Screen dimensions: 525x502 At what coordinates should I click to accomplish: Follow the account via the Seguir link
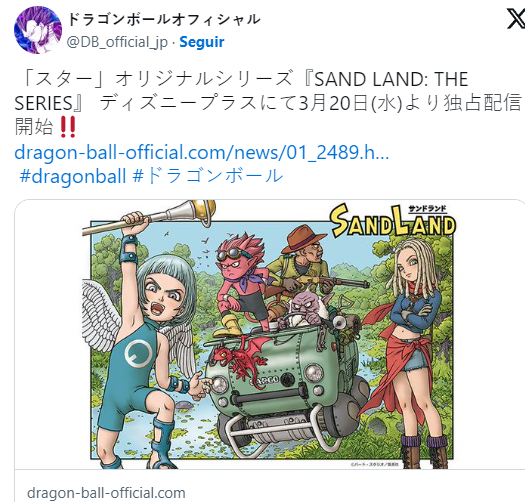(202, 42)
